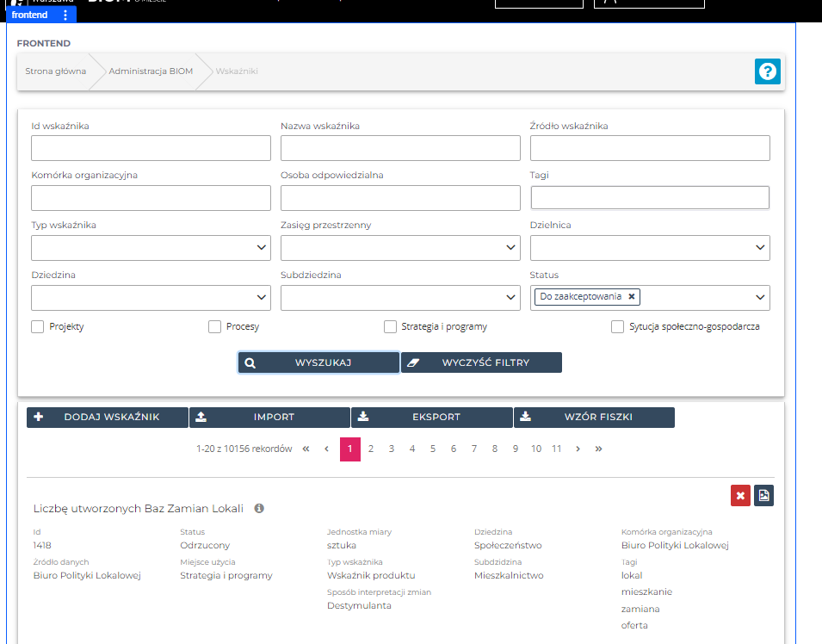This screenshot has height=644, width=822.
Task: Click the DODAJ WSKAŹNIK button
Action: point(108,418)
